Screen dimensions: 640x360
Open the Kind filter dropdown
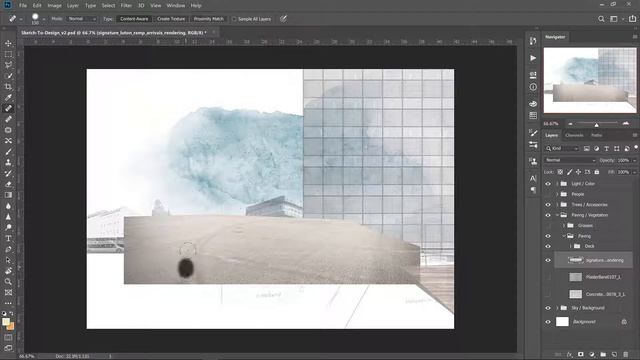[562, 149]
